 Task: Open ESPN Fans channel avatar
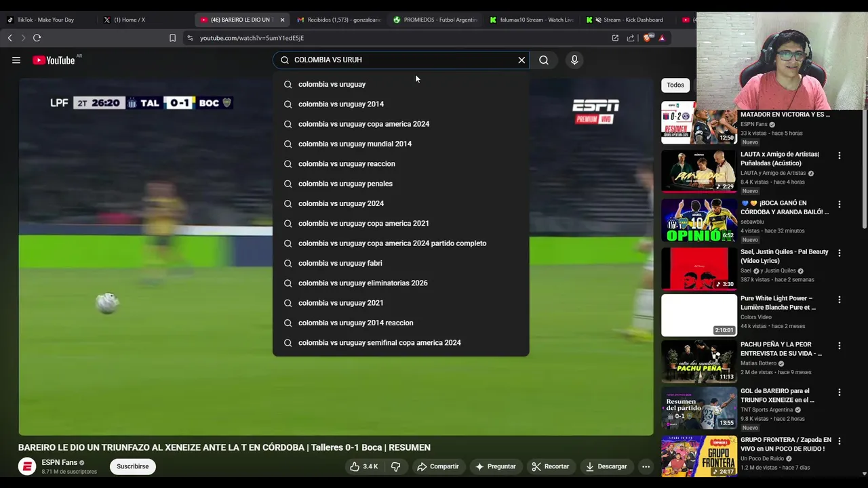click(27, 466)
